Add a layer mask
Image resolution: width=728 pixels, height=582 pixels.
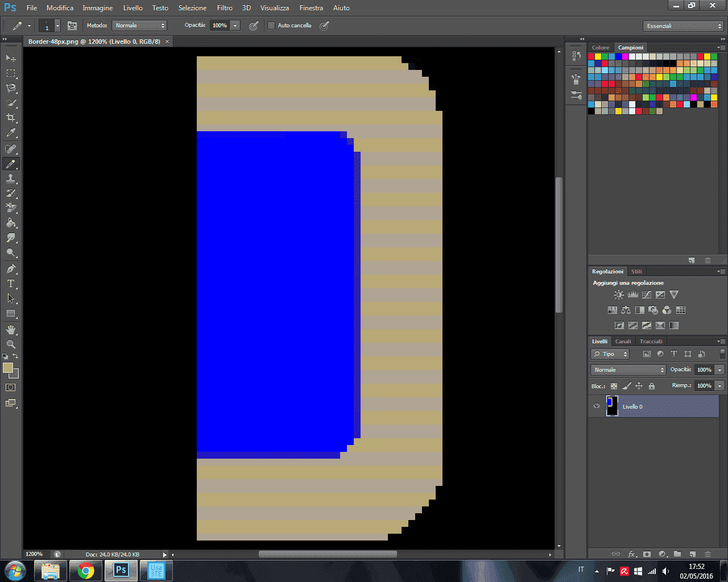click(647, 554)
